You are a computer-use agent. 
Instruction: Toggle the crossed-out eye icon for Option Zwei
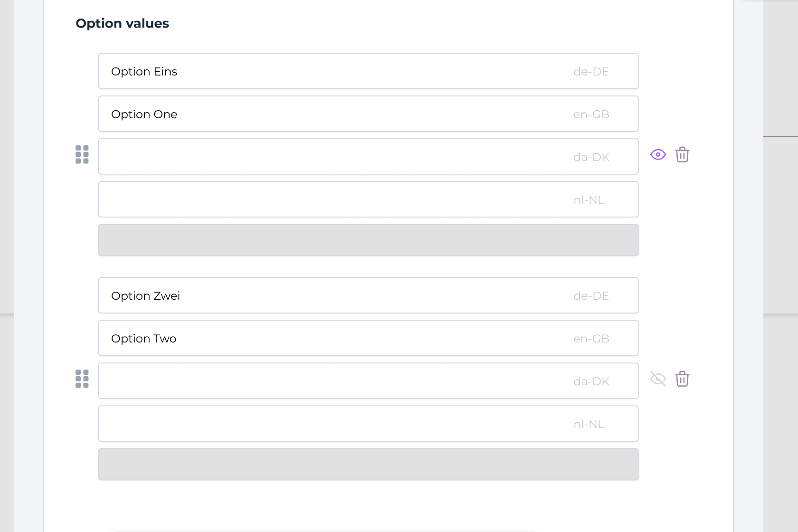coord(658,379)
